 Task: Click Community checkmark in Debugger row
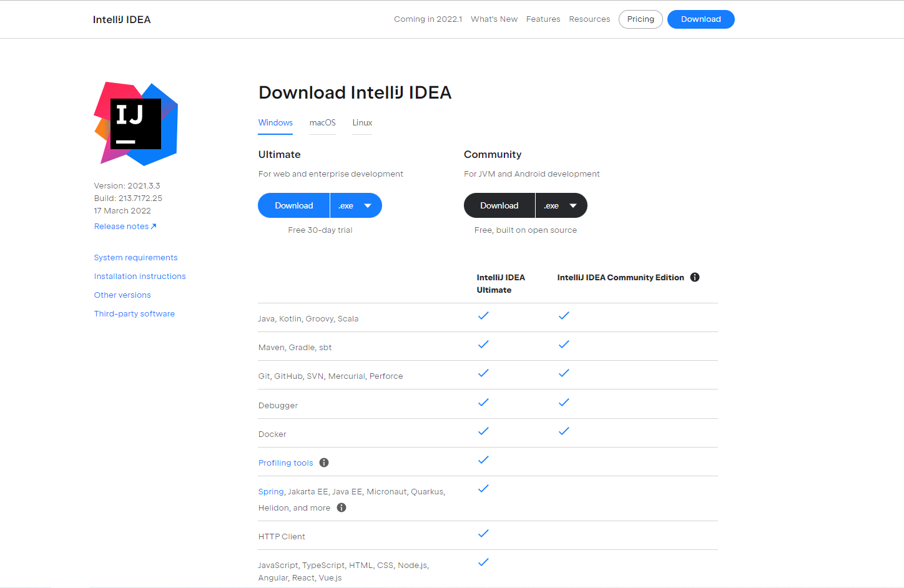[564, 403]
